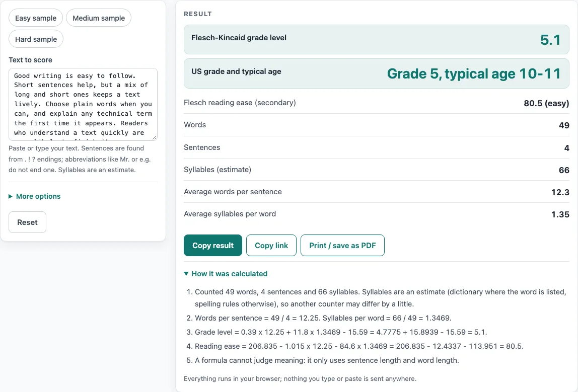The image size is (578, 392).
Task: Click the 5.1 grade level score
Action: [x=550, y=40]
